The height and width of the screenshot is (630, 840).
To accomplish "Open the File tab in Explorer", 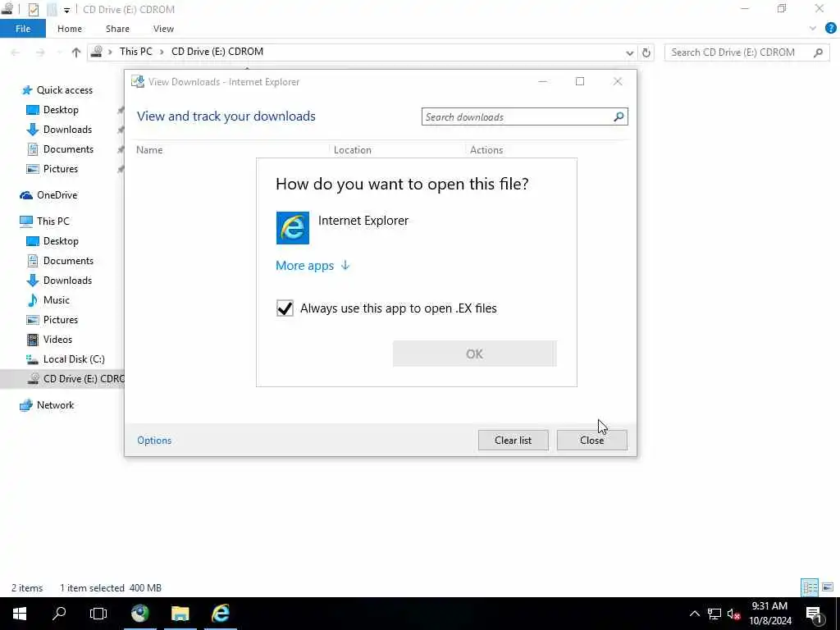I will coord(23,29).
